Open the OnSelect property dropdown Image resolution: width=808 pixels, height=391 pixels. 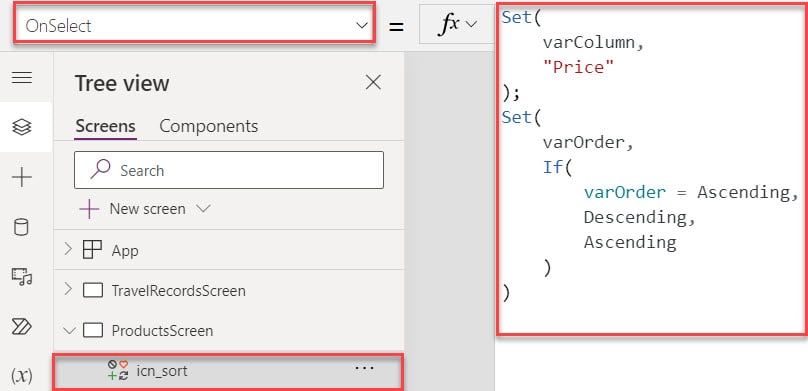click(x=194, y=25)
